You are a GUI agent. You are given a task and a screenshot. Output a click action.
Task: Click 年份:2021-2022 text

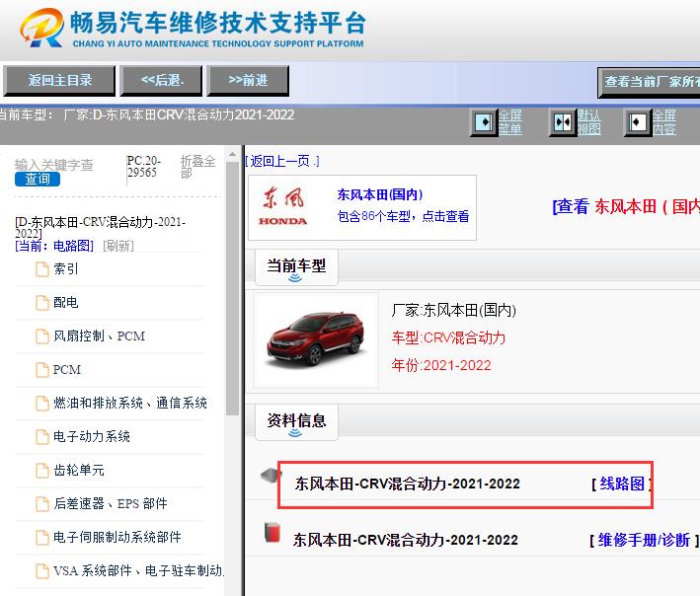[x=441, y=366]
